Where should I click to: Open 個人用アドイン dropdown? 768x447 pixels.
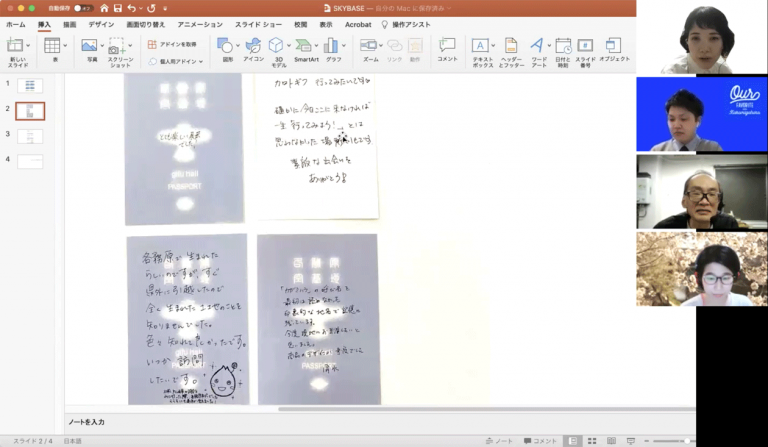(175, 61)
